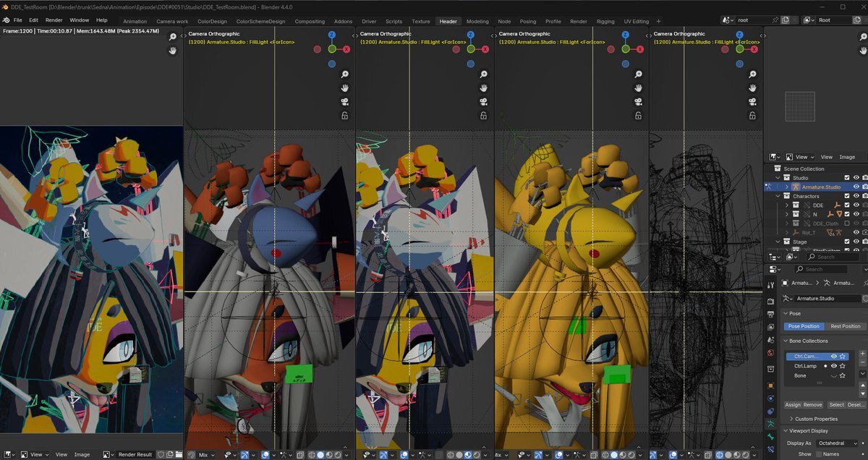Click open image folder icon beside Render Result

point(179,454)
